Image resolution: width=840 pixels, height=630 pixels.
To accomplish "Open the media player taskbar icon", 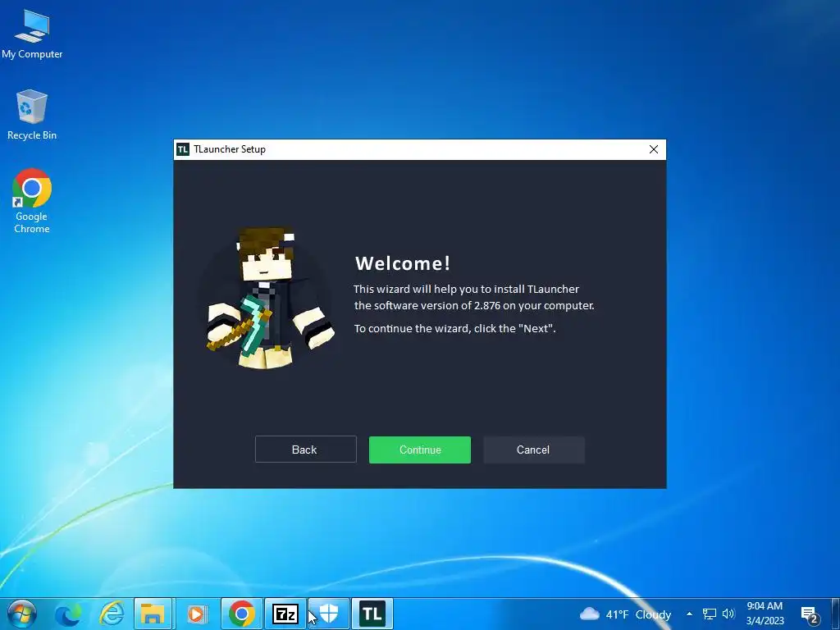I will pos(197,614).
